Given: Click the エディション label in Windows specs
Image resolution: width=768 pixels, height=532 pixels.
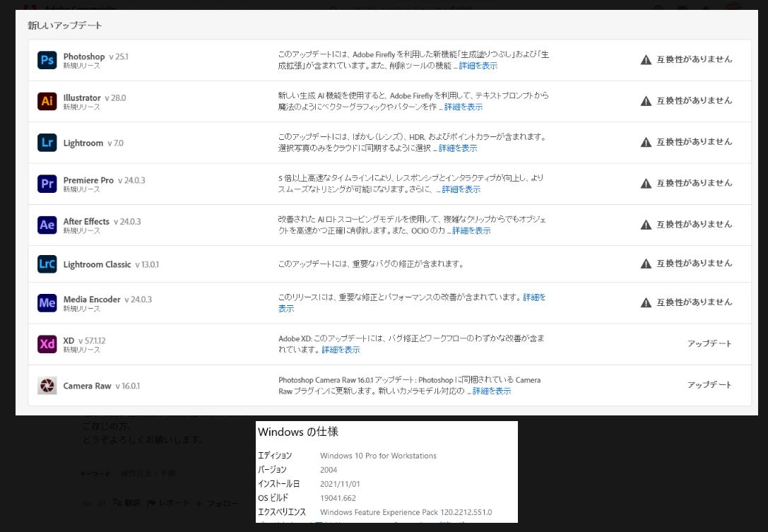Looking at the screenshot, I should click(x=275, y=456).
